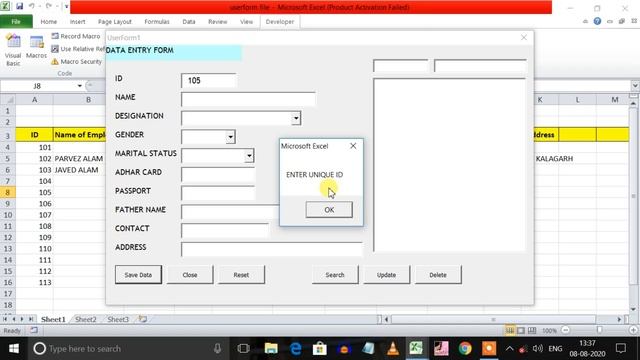640x360 pixels.
Task: Open the Macros dialog
Action: point(36,47)
